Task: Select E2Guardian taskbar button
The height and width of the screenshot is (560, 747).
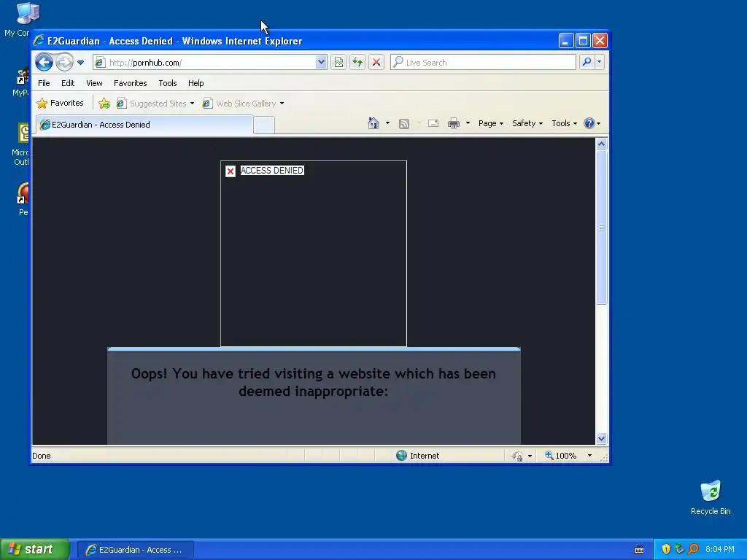Action: pyautogui.click(x=135, y=550)
